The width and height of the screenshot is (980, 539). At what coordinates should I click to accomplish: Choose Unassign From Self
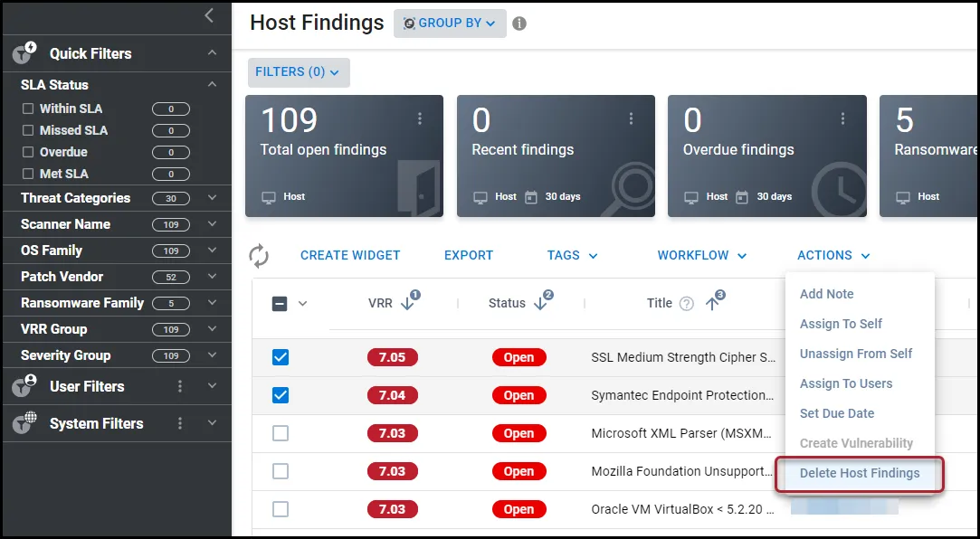(x=856, y=355)
